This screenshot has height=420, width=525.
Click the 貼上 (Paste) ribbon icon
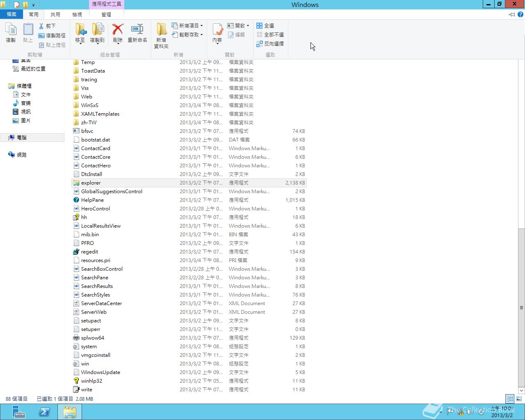click(28, 33)
